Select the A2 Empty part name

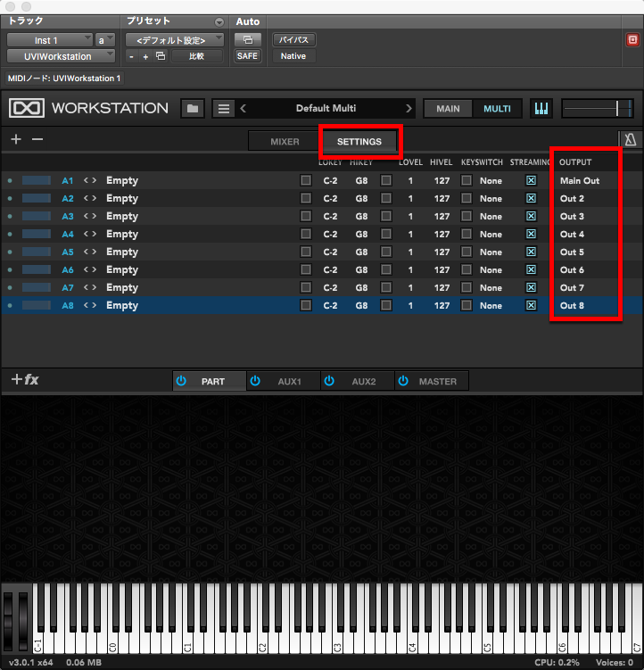122,198
